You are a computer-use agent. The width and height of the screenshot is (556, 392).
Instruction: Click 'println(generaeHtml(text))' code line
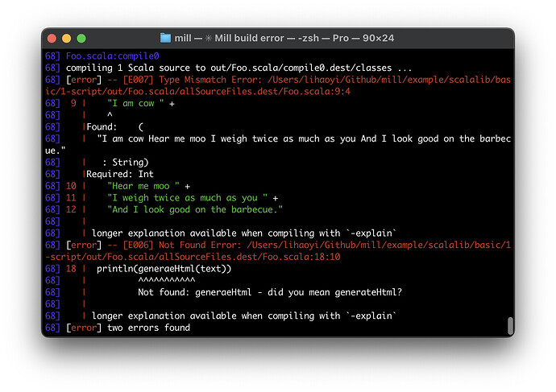164,269
